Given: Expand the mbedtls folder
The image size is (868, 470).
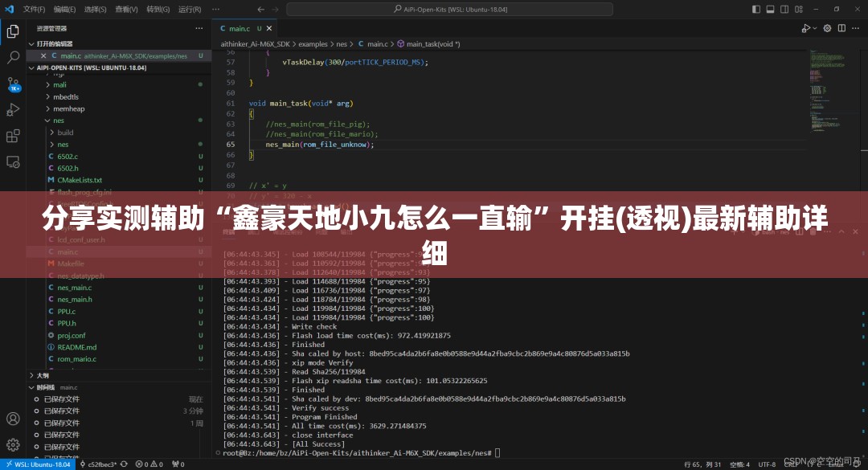Looking at the screenshot, I should click(x=65, y=97).
